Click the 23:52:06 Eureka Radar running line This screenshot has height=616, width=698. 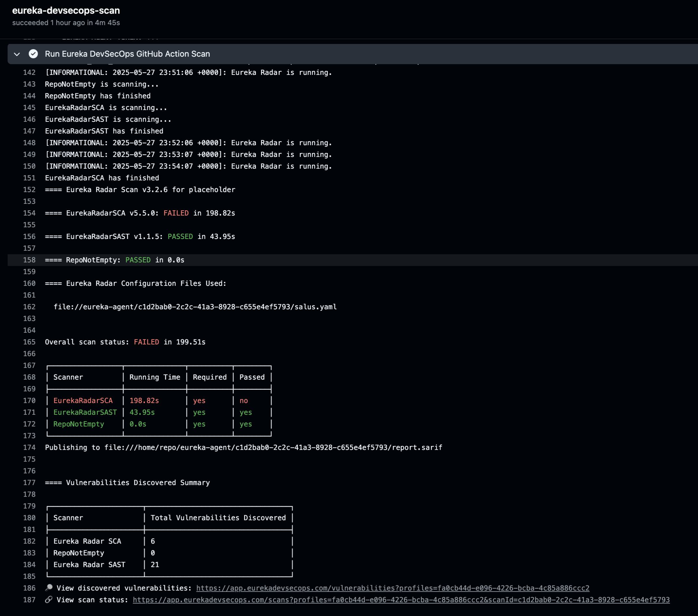188,143
